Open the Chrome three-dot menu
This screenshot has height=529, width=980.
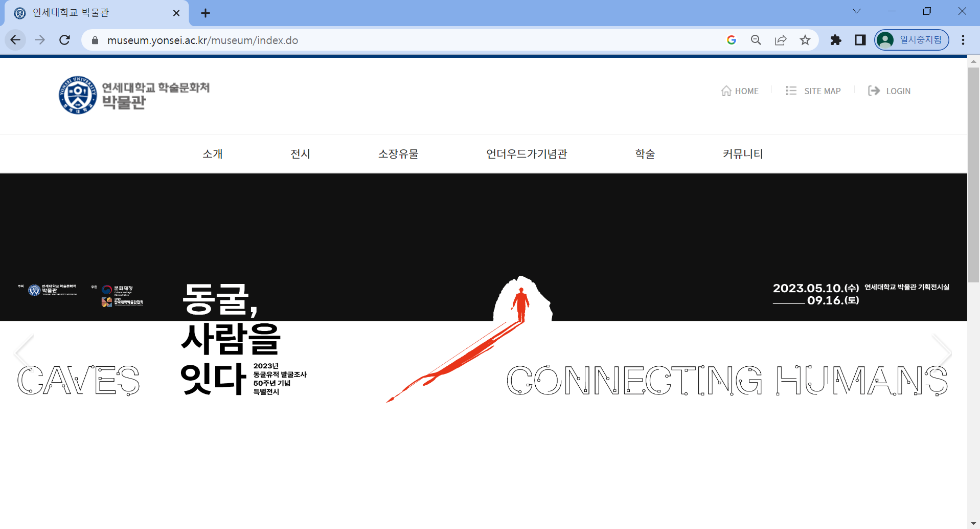[963, 40]
